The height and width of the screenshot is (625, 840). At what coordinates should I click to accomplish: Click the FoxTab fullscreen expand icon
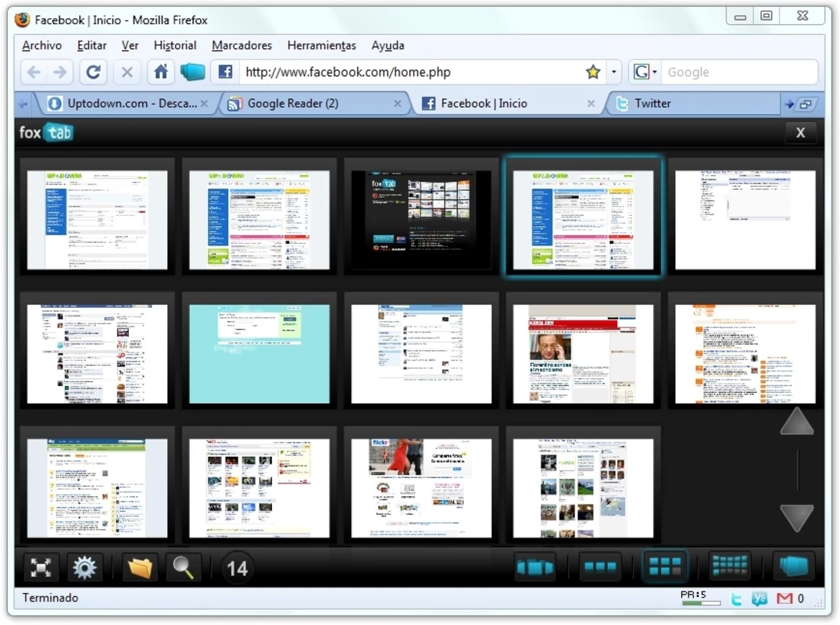tap(41, 568)
